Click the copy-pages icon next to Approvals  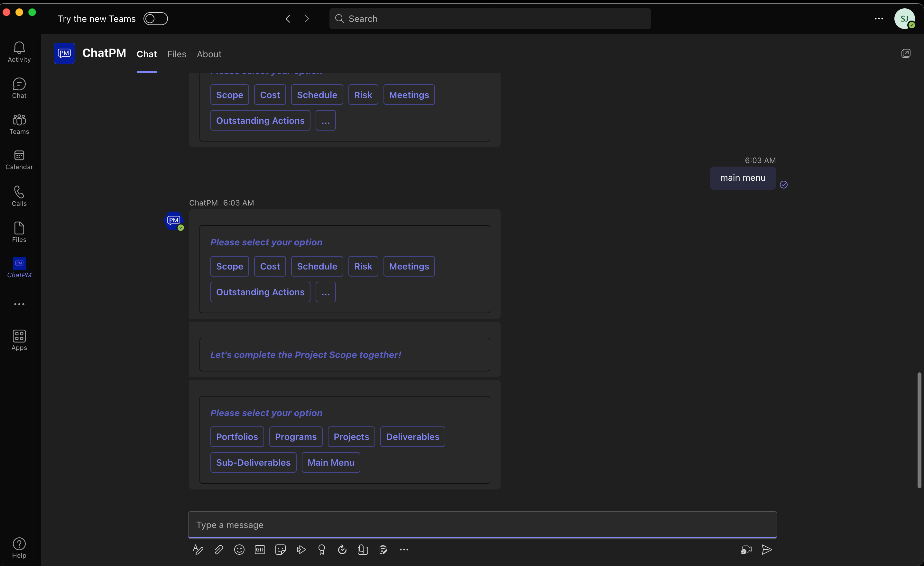(x=363, y=550)
